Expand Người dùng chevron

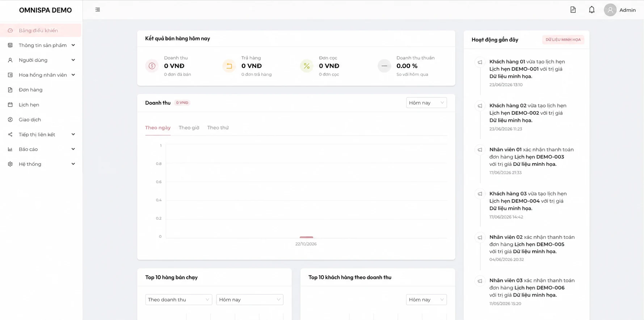[73, 60]
